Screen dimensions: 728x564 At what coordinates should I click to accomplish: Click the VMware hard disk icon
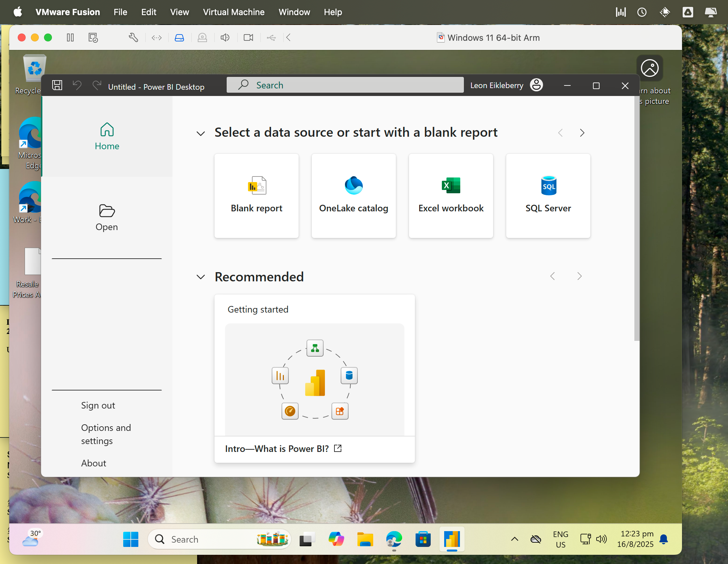point(179,38)
